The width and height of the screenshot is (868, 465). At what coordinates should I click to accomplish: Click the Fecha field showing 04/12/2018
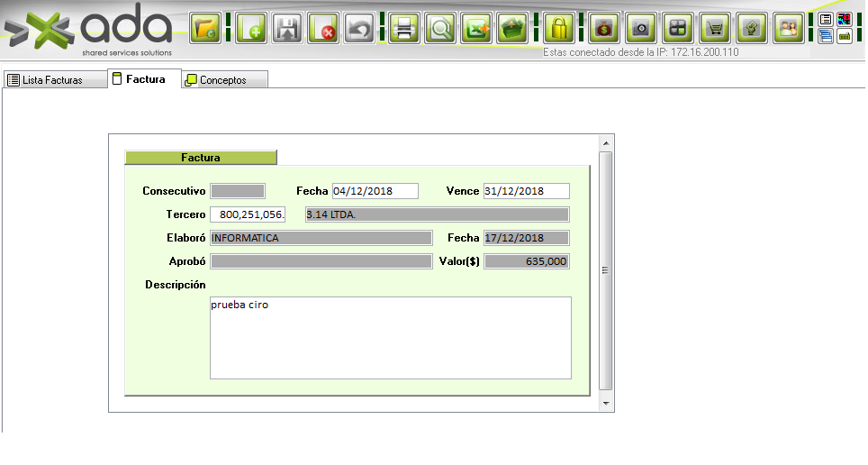375,191
